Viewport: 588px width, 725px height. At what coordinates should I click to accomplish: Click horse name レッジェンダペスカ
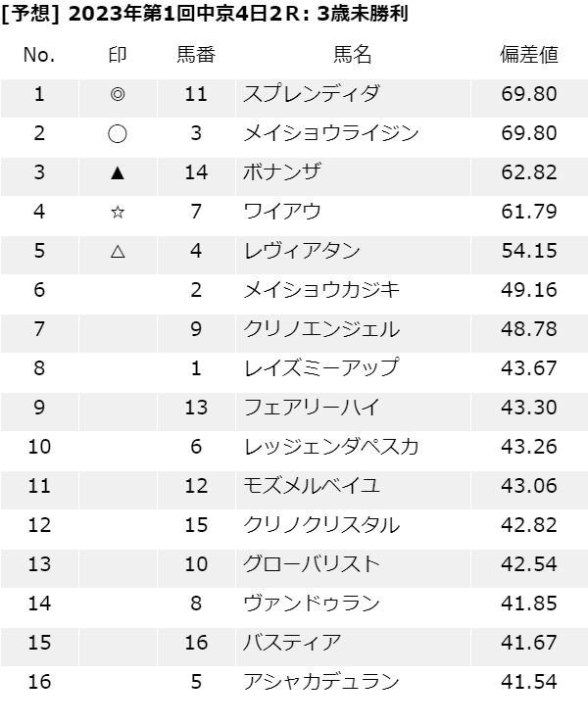pos(331,448)
